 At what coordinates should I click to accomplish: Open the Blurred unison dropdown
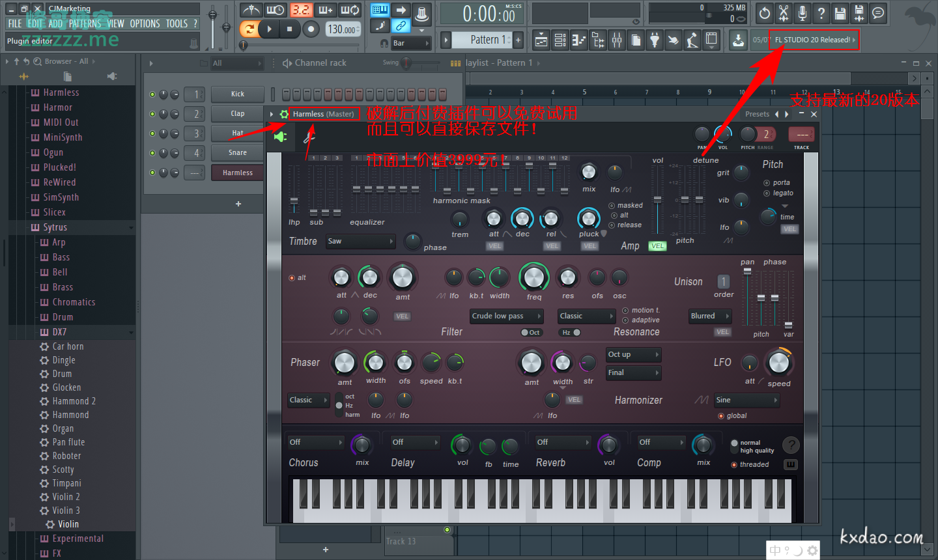click(710, 316)
